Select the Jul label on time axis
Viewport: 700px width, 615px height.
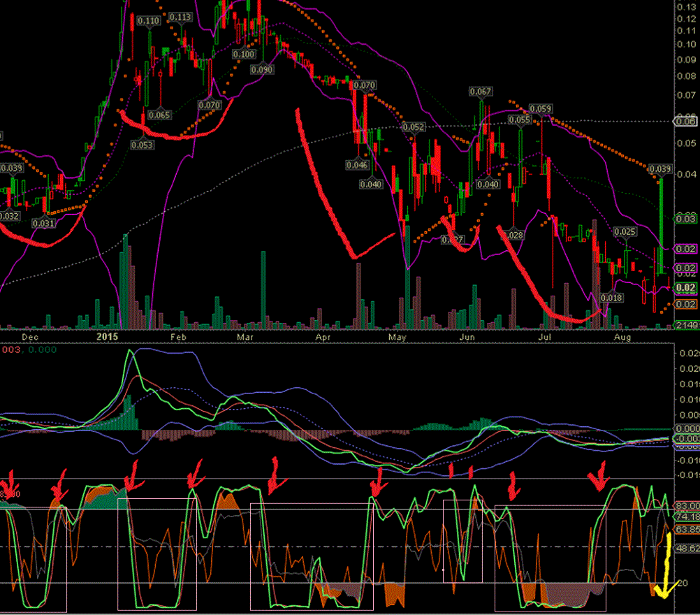click(x=545, y=337)
